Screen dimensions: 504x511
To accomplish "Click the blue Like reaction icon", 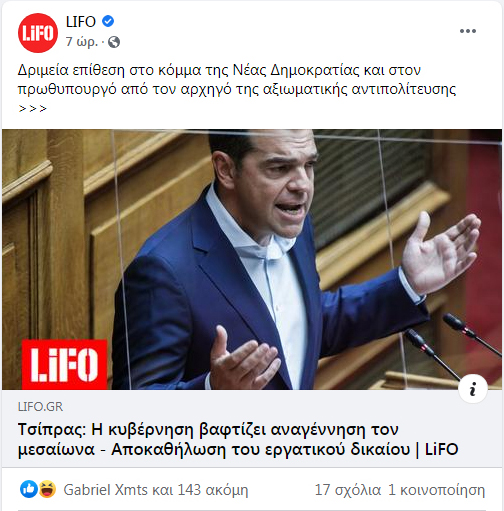I will click(x=29, y=489).
